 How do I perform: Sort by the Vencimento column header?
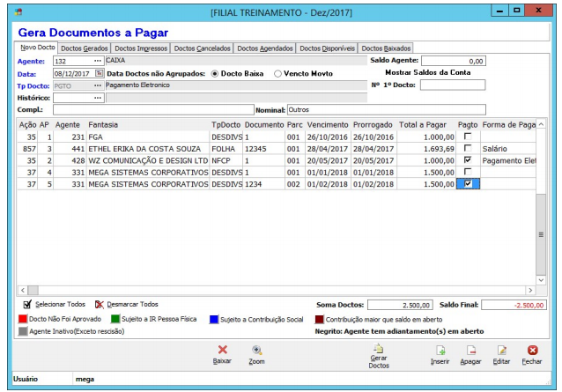click(328, 125)
